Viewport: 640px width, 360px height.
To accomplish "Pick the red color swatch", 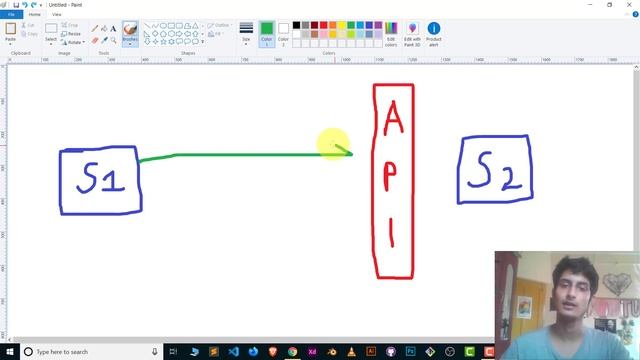I will pos(324,25).
